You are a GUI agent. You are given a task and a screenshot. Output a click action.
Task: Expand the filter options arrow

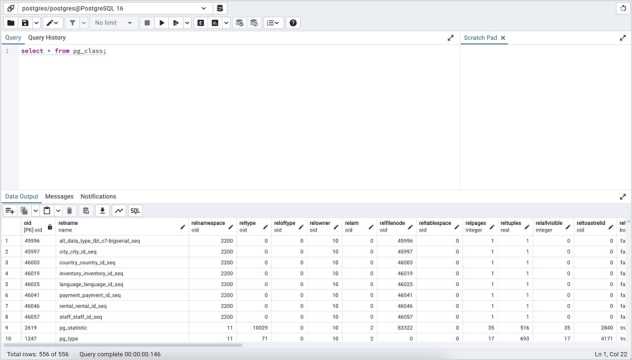click(x=84, y=23)
